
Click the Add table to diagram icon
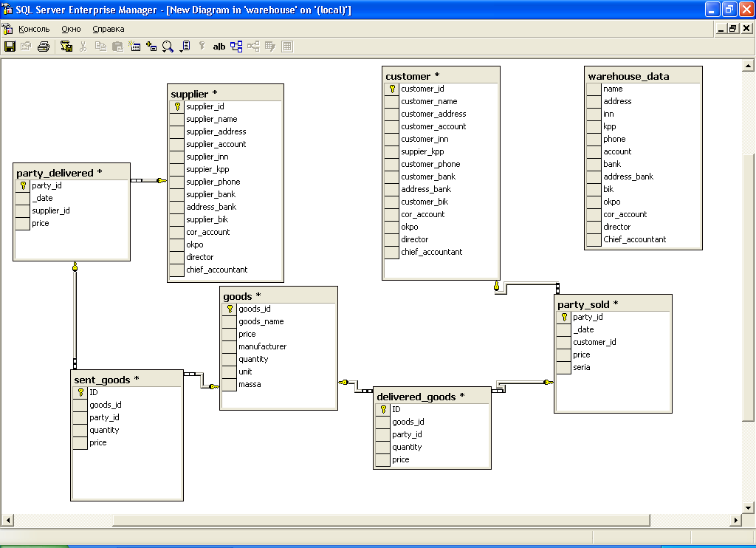[x=151, y=47]
